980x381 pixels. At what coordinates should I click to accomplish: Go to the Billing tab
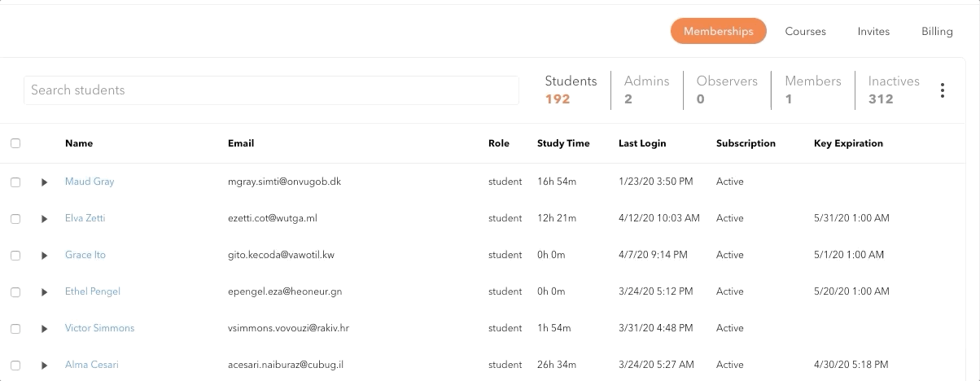(x=937, y=31)
